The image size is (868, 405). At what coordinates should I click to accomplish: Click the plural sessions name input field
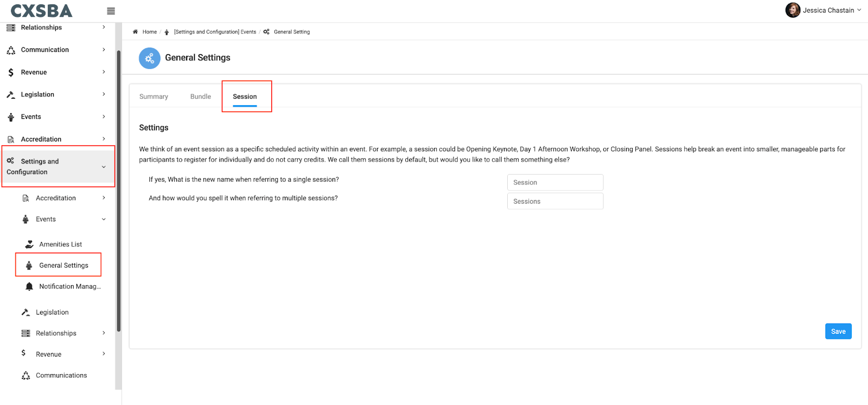click(x=555, y=201)
